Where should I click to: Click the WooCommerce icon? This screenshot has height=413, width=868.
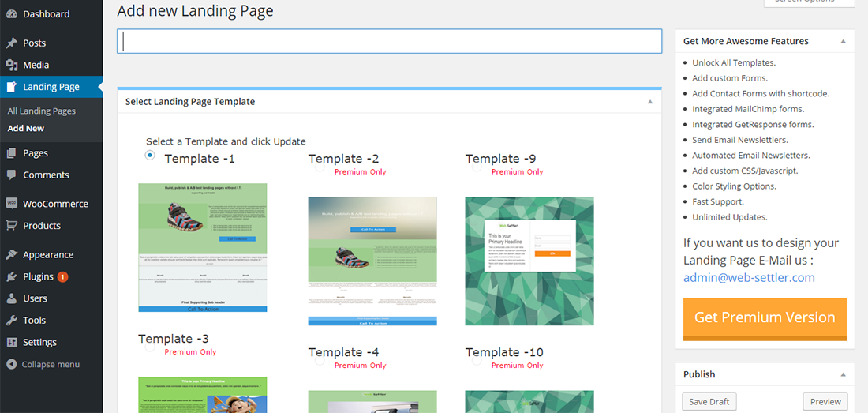(x=11, y=204)
